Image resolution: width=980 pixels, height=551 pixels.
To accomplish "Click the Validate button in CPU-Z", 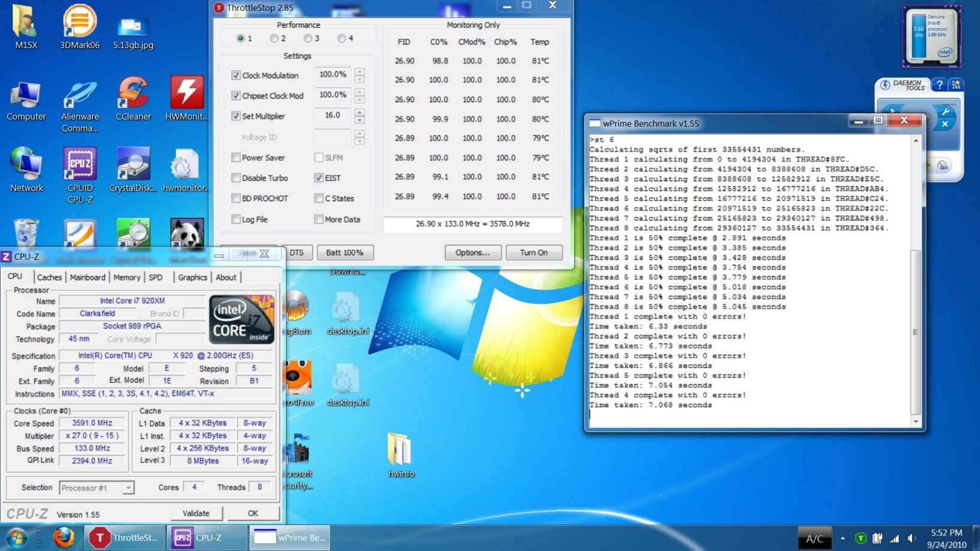I will [x=196, y=513].
